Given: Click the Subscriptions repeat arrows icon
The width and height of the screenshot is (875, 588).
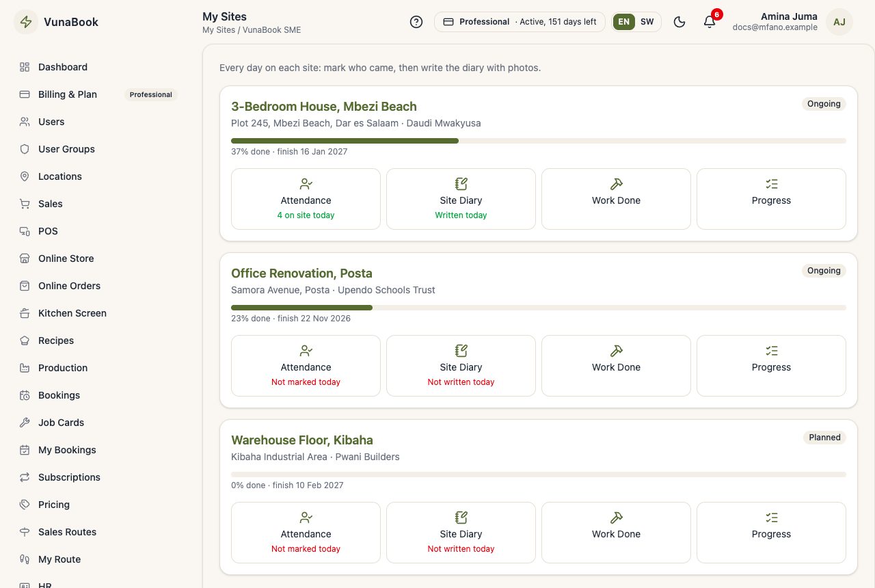Looking at the screenshot, I should pyautogui.click(x=25, y=477).
